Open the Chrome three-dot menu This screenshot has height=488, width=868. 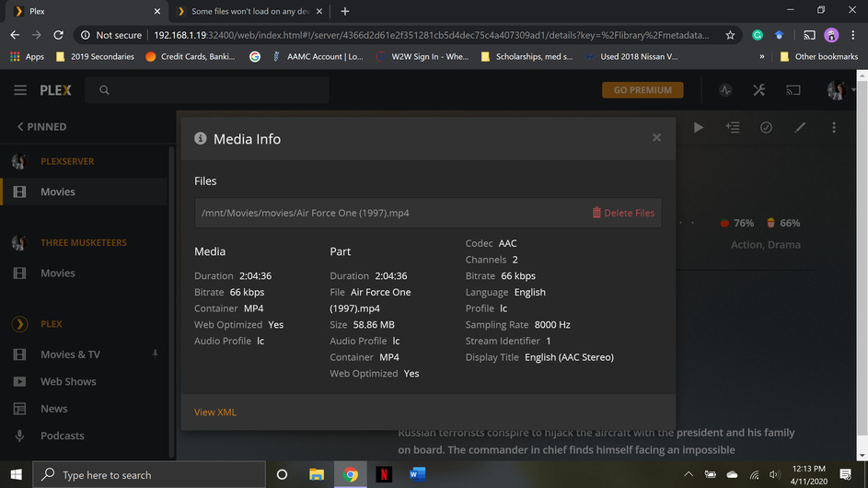click(853, 35)
